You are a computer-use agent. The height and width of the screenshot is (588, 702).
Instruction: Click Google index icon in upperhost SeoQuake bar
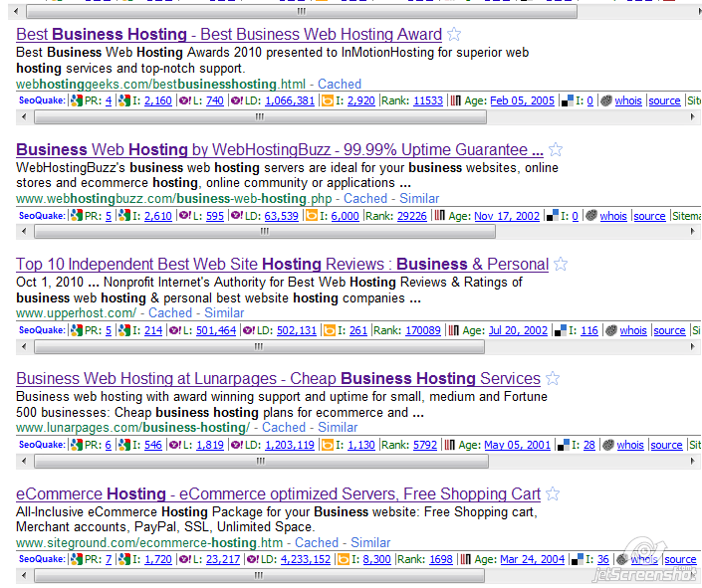(124, 330)
